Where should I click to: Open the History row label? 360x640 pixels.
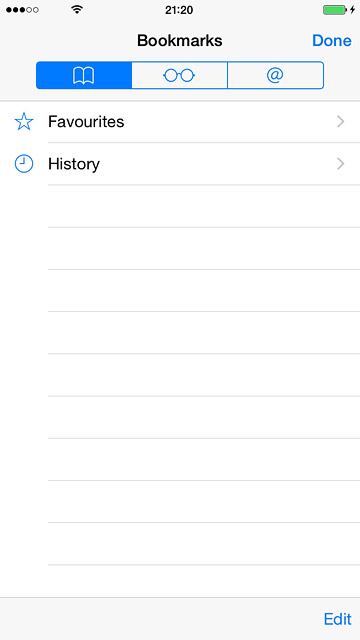[74, 164]
